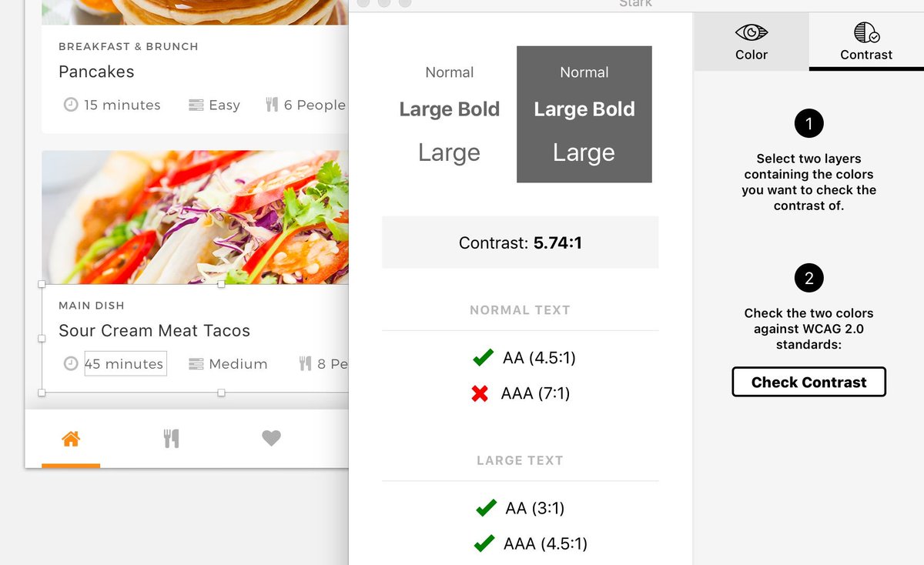Viewport: 924px width, 565px height.
Task: Click the orange home icon in bottom navigation
Action: 71,439
